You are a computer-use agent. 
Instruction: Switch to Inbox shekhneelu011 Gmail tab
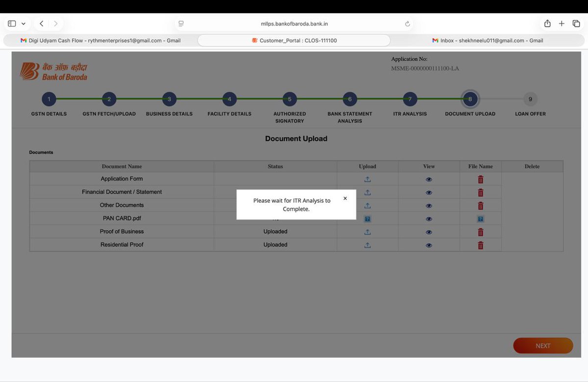click(488, 41)
